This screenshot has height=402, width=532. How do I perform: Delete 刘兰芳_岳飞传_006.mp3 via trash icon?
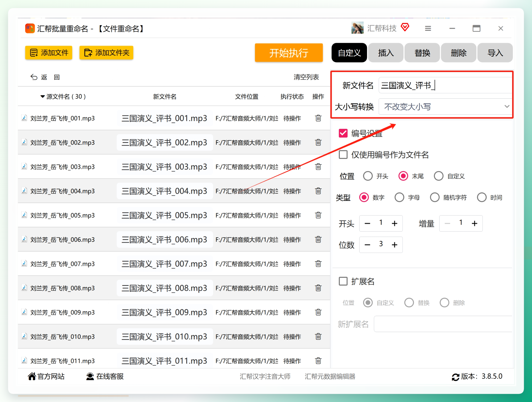point(318,239)
